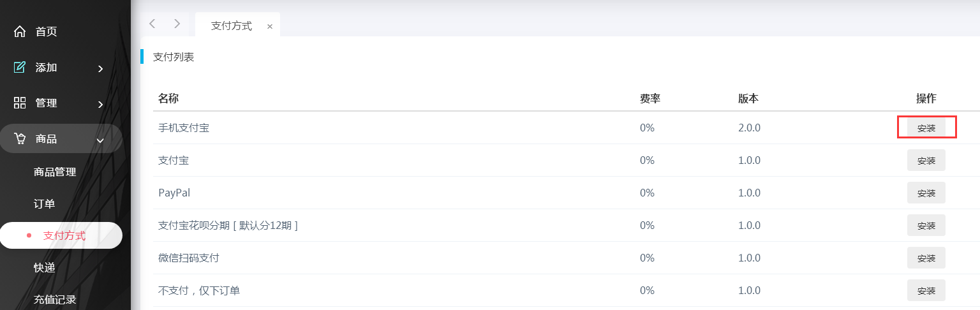Click the 管理 grid icon
The width and height of the screenshot is (980, 310).
click(20, 103)
